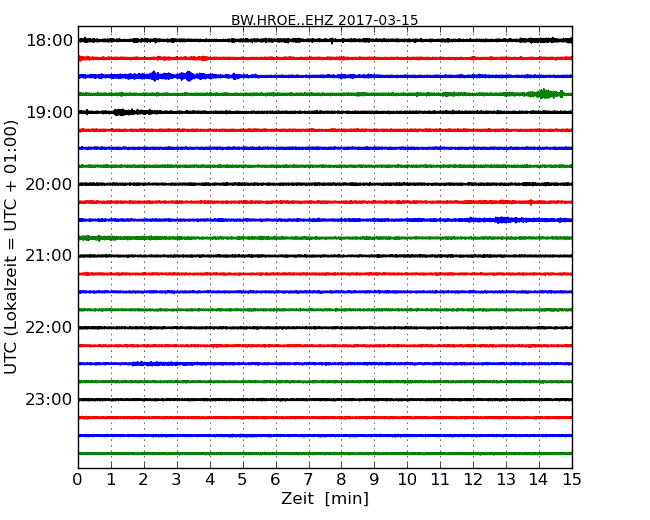This screenshot has height=520, width=650.
Task: Click the green trace burst near minute 14
Action: tap(544, 94)
